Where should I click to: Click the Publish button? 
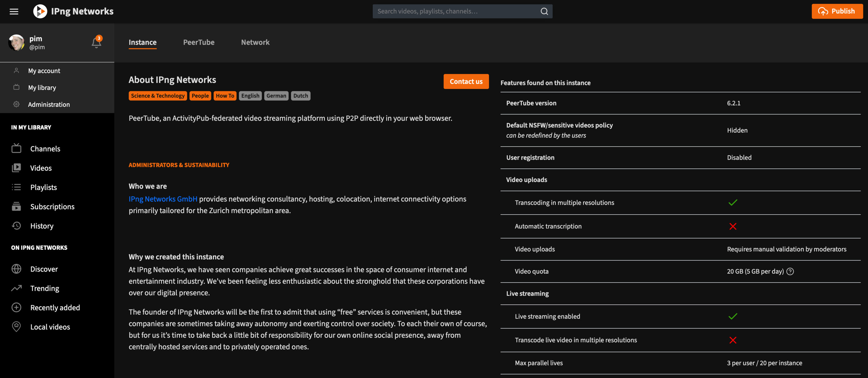(837, 11)
